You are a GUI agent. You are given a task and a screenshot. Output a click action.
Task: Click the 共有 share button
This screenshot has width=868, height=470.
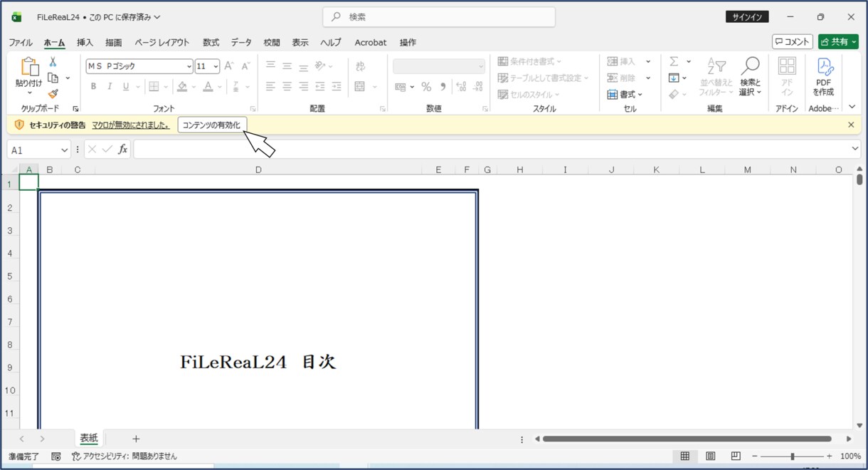tap(838, 42)
